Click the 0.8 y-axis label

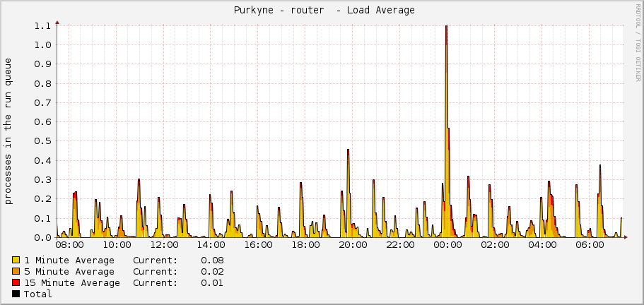tap(42, 83)
